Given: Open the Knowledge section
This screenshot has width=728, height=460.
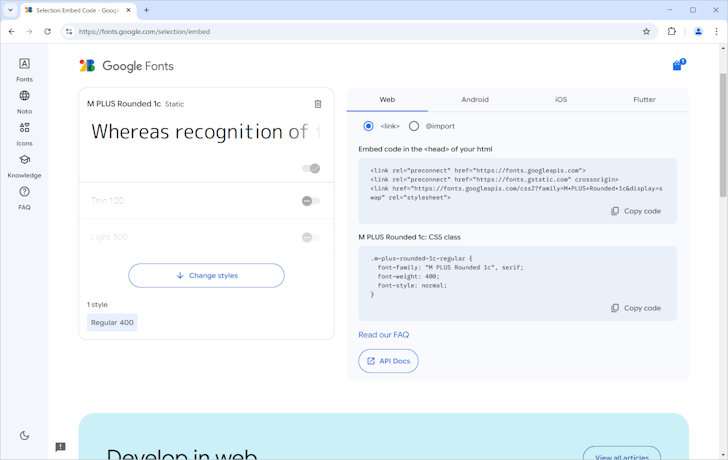Looking at the screenshot, I should tap(25, 166).
